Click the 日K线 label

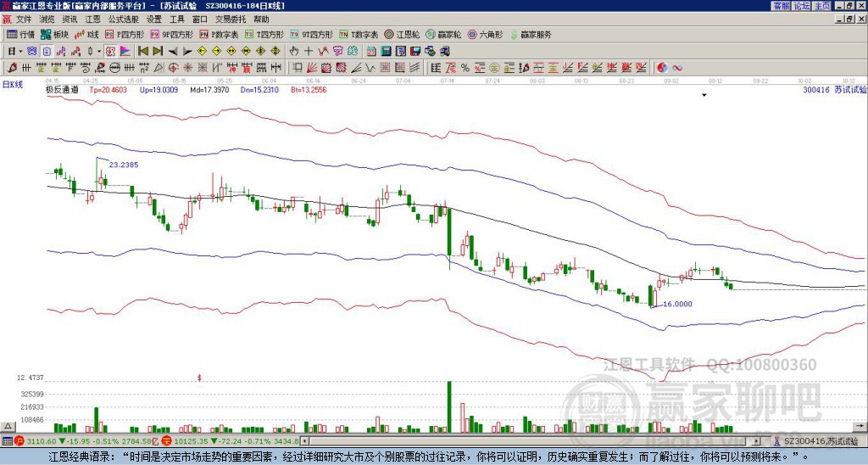[12, 84]
